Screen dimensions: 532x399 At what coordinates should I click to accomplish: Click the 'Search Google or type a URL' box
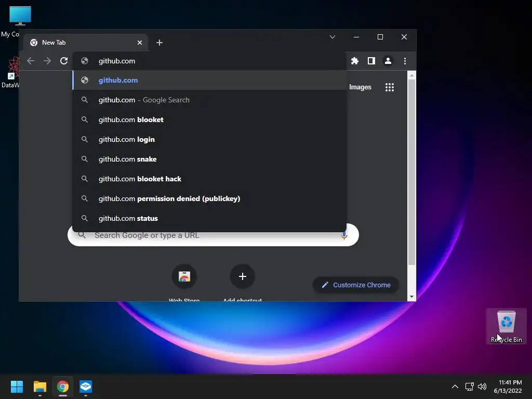(213, 236)
